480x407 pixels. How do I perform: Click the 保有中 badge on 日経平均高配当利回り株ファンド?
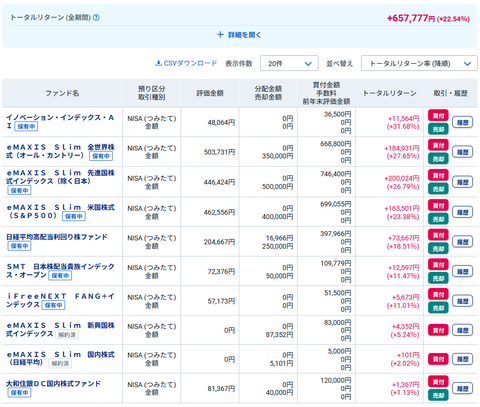pyautogui.click(x=19, y=246)
